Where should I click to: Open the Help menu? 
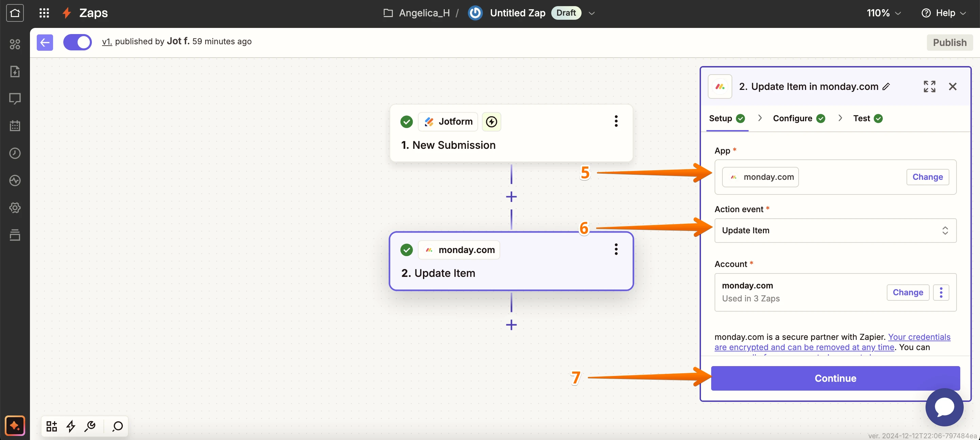944,13
